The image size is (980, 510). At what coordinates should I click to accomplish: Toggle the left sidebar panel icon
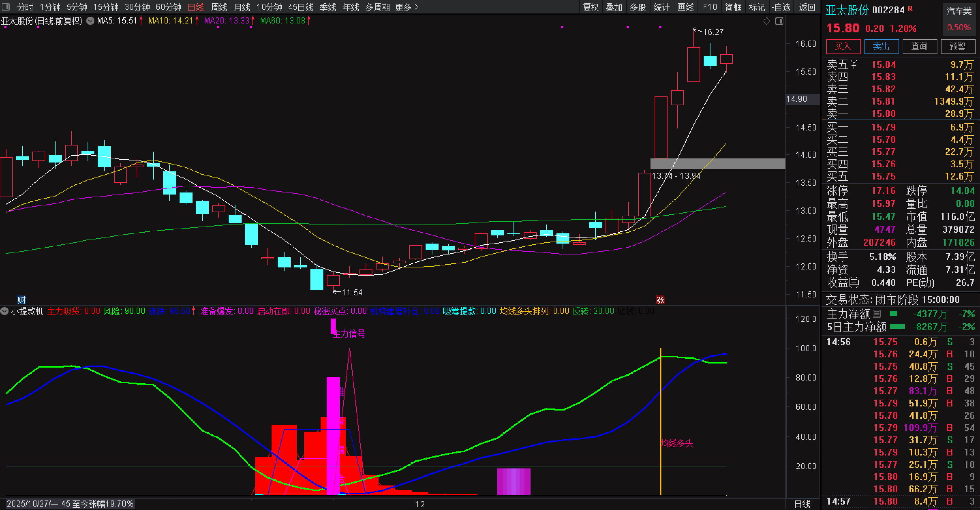(x=6, y=7)
